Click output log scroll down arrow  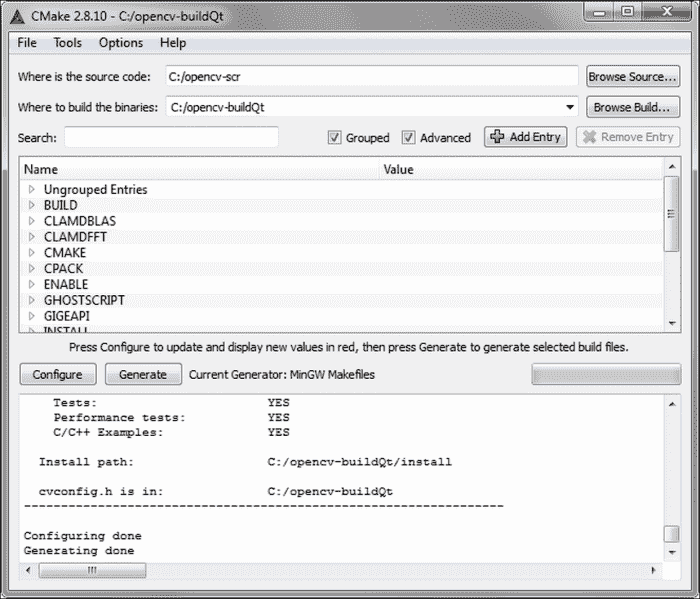672,553
